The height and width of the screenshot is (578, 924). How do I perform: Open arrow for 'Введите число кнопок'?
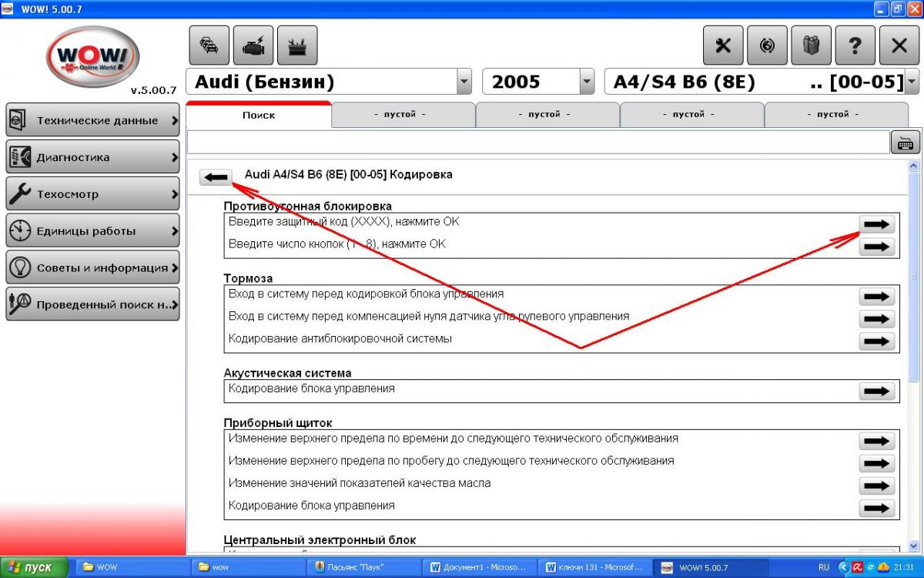876,247
